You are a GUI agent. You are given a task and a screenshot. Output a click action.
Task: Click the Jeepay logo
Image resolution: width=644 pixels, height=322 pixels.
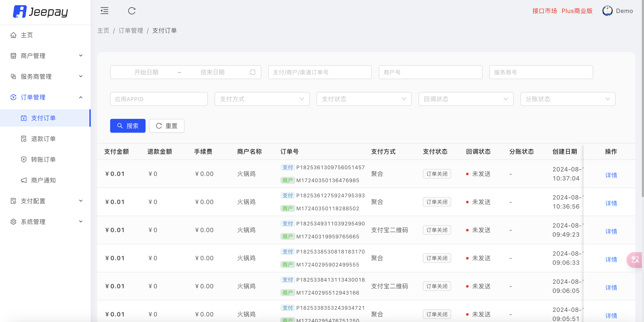(41, 11)
